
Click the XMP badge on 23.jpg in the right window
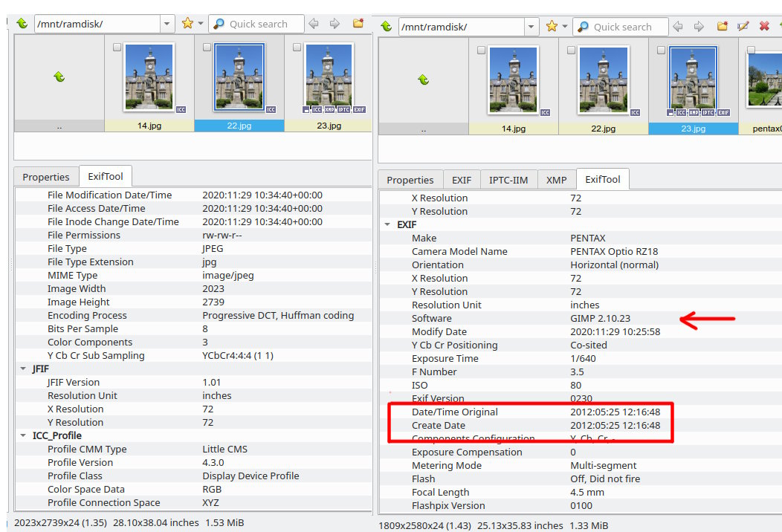[694, 113]
